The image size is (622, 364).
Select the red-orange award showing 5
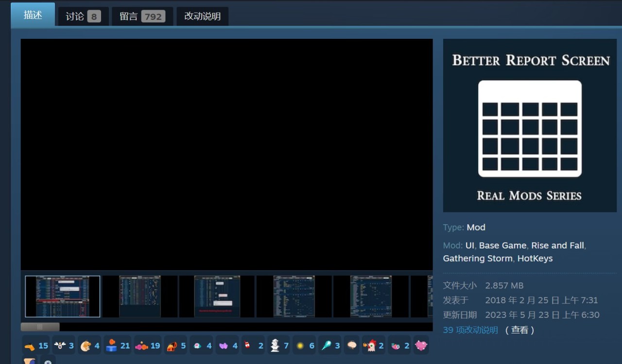(176, 346)
